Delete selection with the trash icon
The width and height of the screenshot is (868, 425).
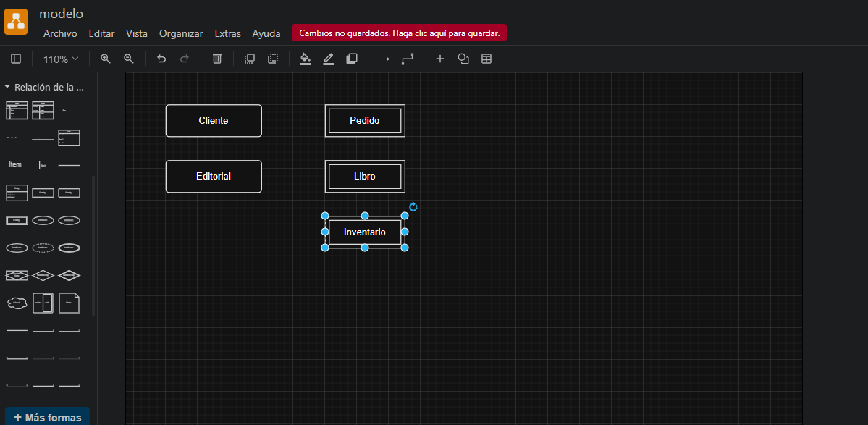218,59
